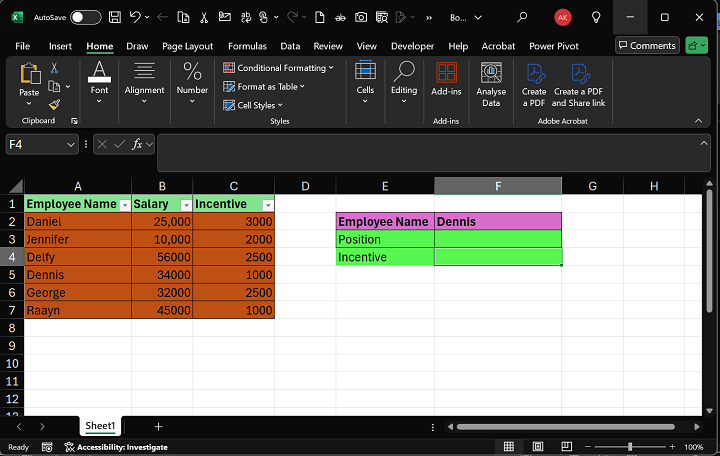Open the Analyse Data tool
Image resolution: width=720 pixels, height=456 pixels.
click(x=491, y=84)
